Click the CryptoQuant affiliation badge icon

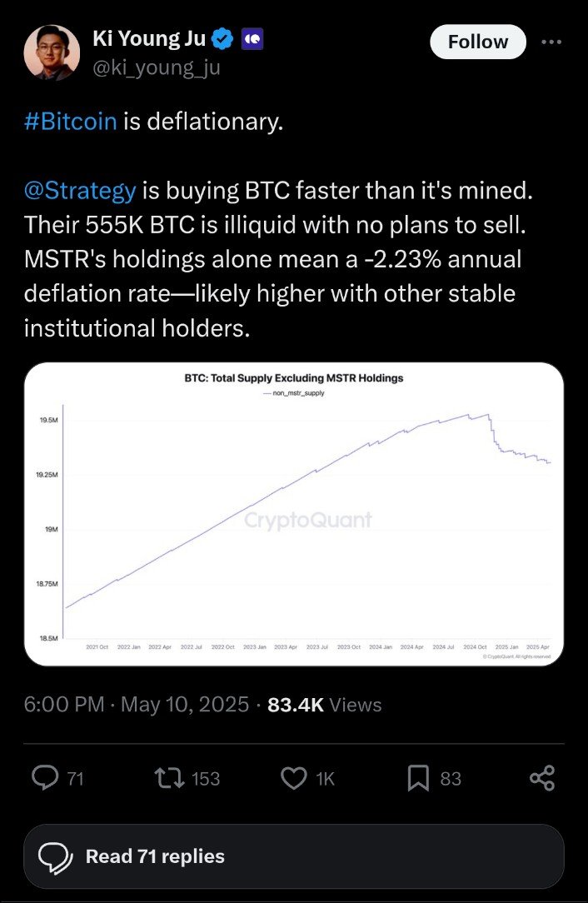point(252,39)
